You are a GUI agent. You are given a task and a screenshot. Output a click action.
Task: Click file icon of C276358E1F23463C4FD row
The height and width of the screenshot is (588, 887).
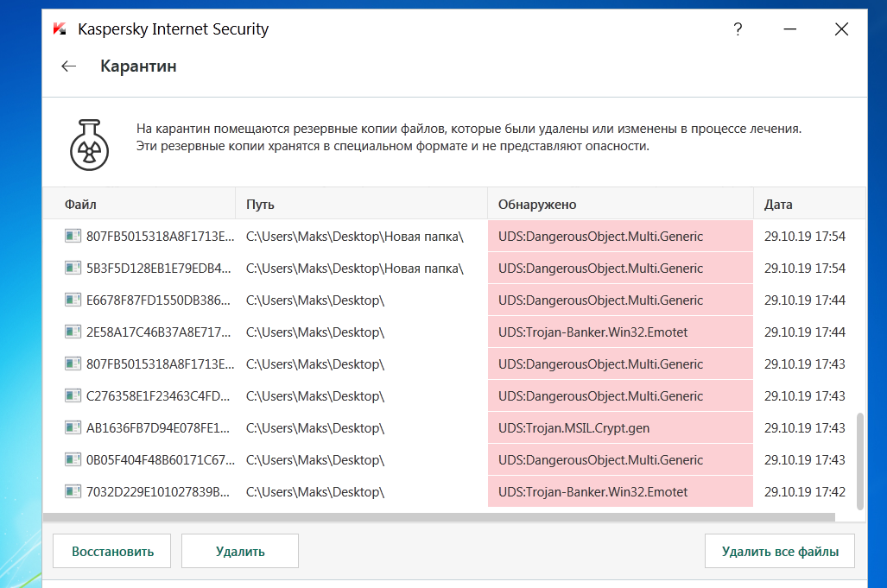tap(73, 395)
